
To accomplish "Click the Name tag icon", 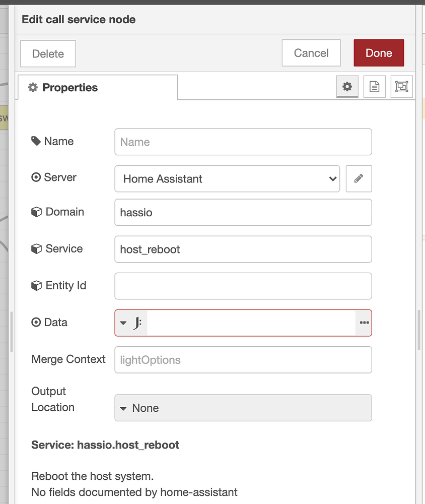I will (x=36, y=141).
